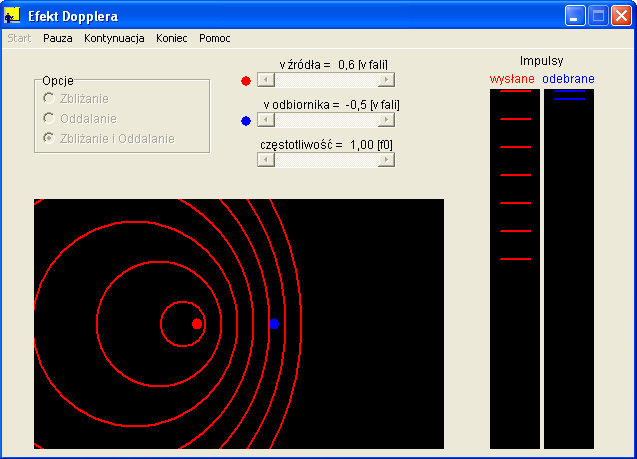Screen dimensions: 637x459
Task: Open the Pomoc menu
Action: coord(214,38)
